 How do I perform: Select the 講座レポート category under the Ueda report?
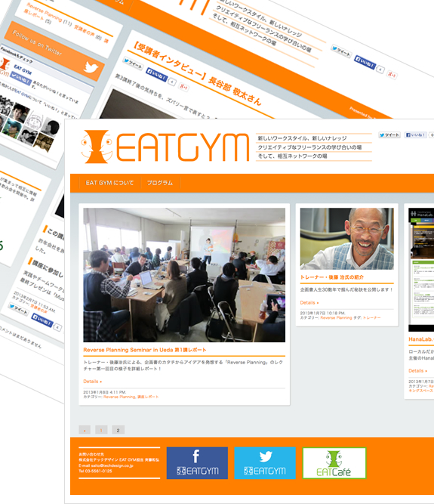click(148, 397)
